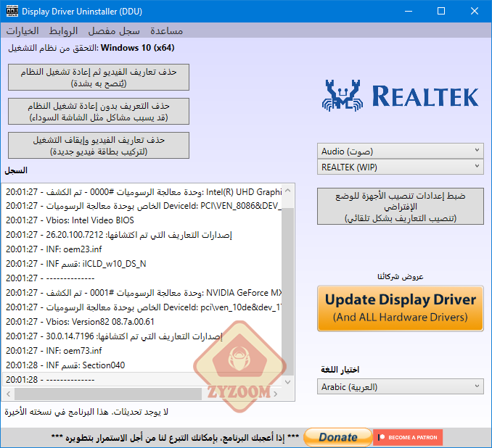Click clean and restart (ينصح به بشدة) button
492x448 pixels.
99,78
